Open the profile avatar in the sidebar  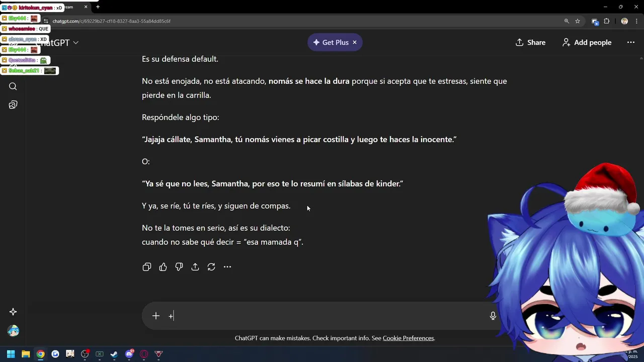click(x=13, y=331)
